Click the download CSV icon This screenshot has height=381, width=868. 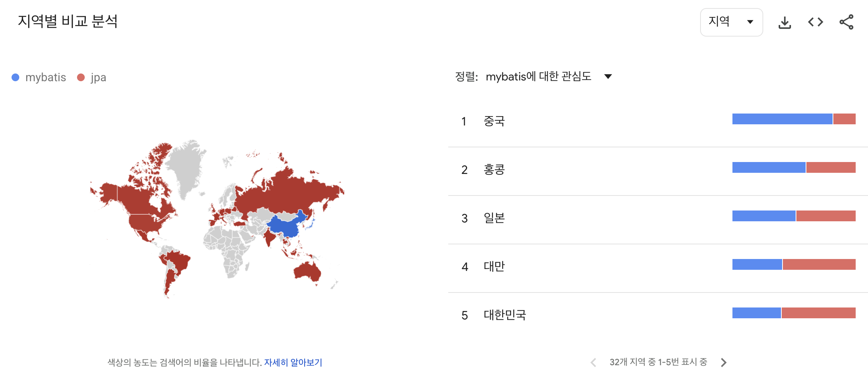point(784,22)
